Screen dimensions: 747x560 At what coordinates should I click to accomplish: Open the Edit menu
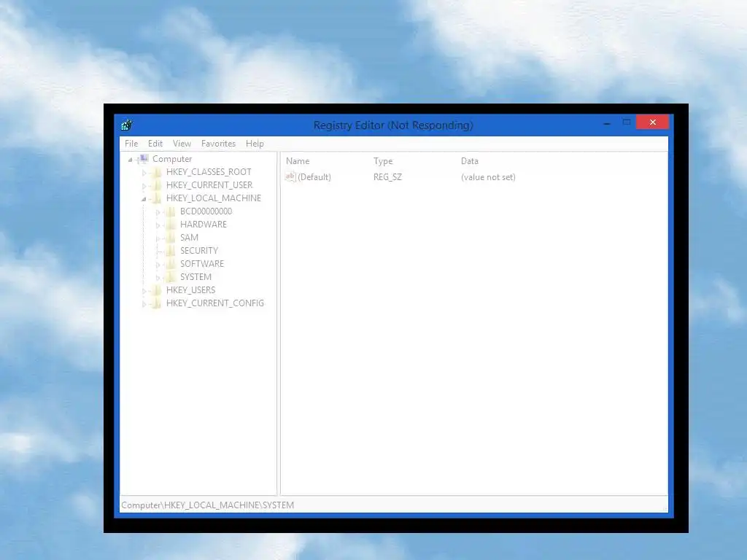pos(155,144)
